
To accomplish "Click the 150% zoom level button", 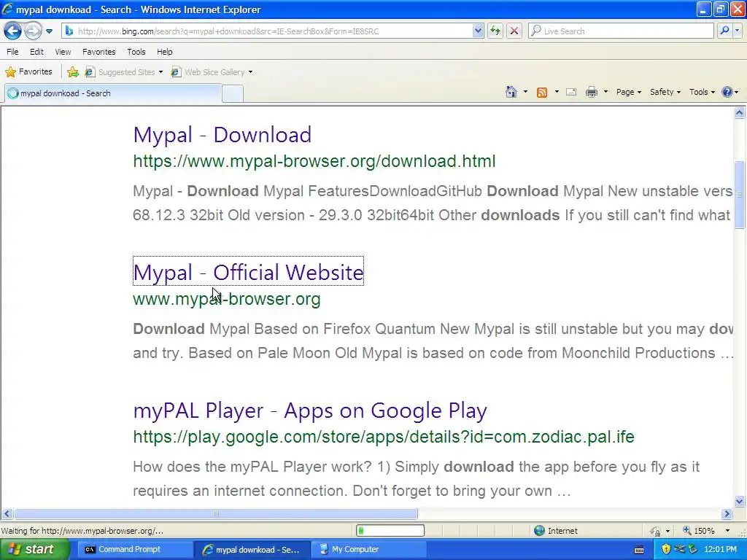I will click(699, 531).
